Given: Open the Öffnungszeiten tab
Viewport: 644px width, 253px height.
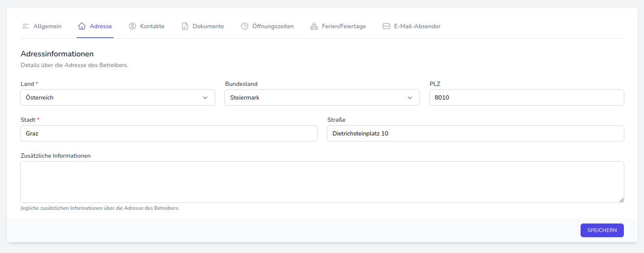Looking at the screenshot, I should [272, 26].
